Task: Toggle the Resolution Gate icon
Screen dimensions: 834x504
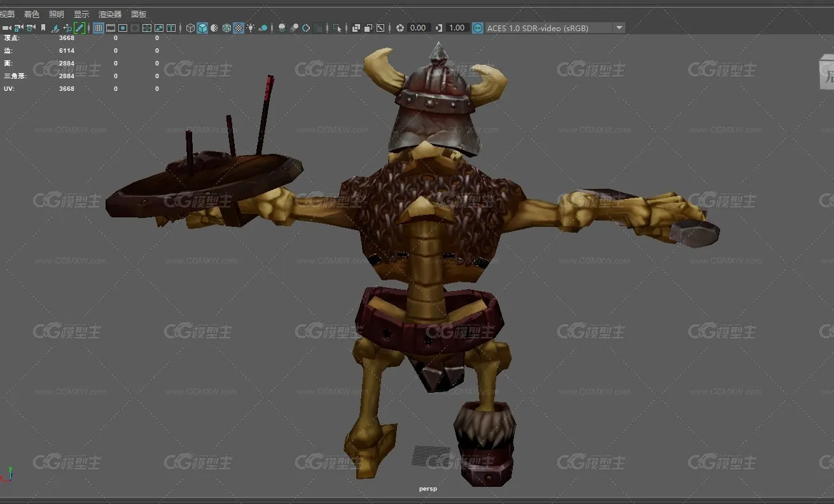Action: 123,28
